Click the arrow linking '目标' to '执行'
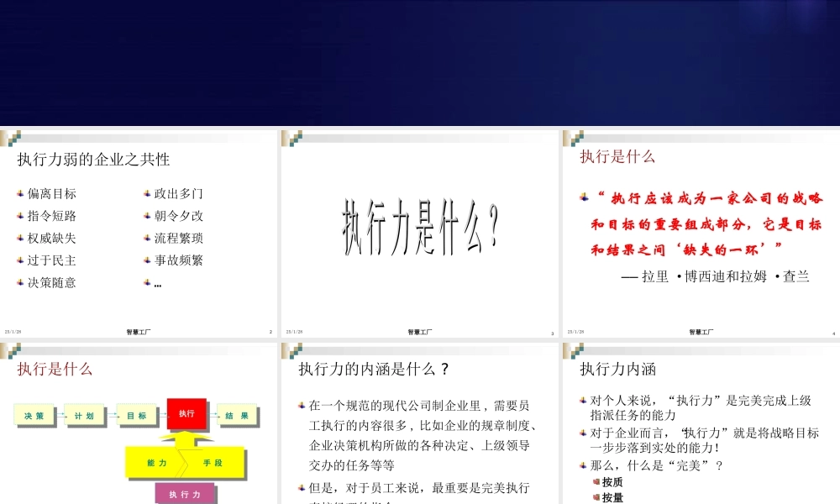This screenshot has height=504, width=840. click(x=161, y=415)
